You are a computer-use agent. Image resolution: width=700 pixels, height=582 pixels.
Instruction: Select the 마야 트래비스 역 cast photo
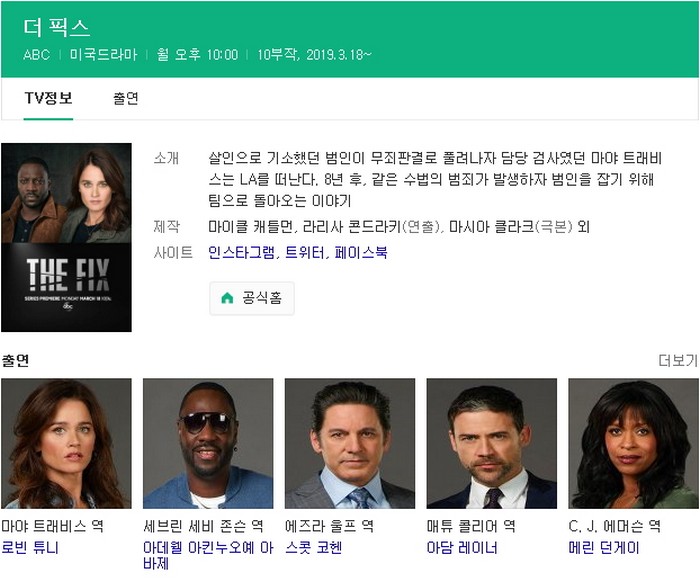[66, 443]
